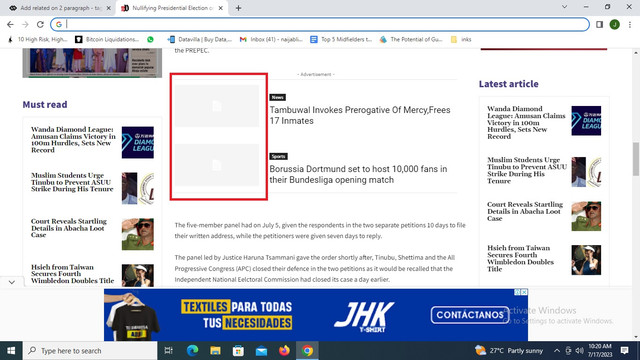The width and height of the screenshot is (640, 360).
Task: Launch Firefox from taskbar
Action: 284,351
